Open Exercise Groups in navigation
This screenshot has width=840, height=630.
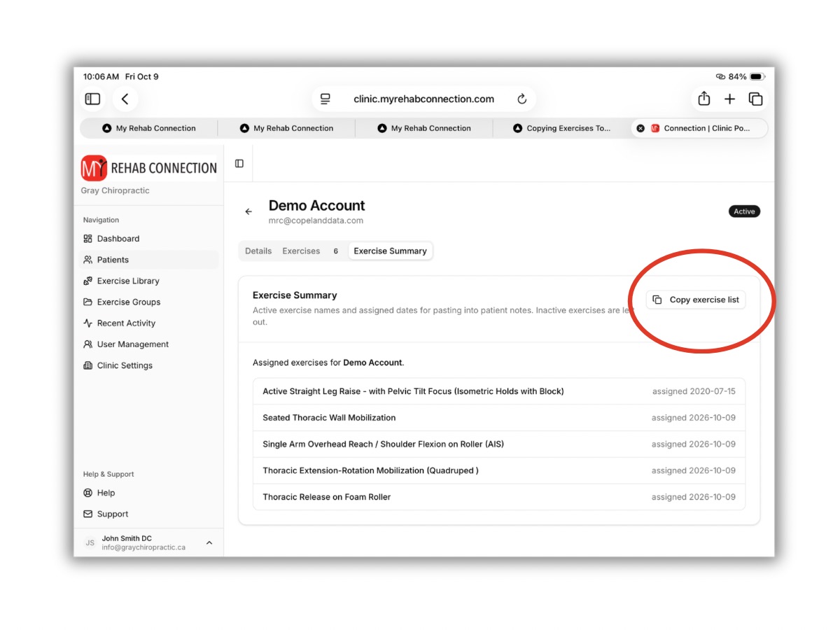[x=149, y=302]
